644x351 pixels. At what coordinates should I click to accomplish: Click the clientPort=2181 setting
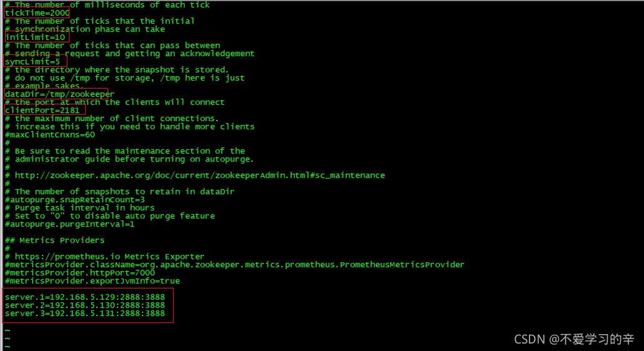(43, 111)
